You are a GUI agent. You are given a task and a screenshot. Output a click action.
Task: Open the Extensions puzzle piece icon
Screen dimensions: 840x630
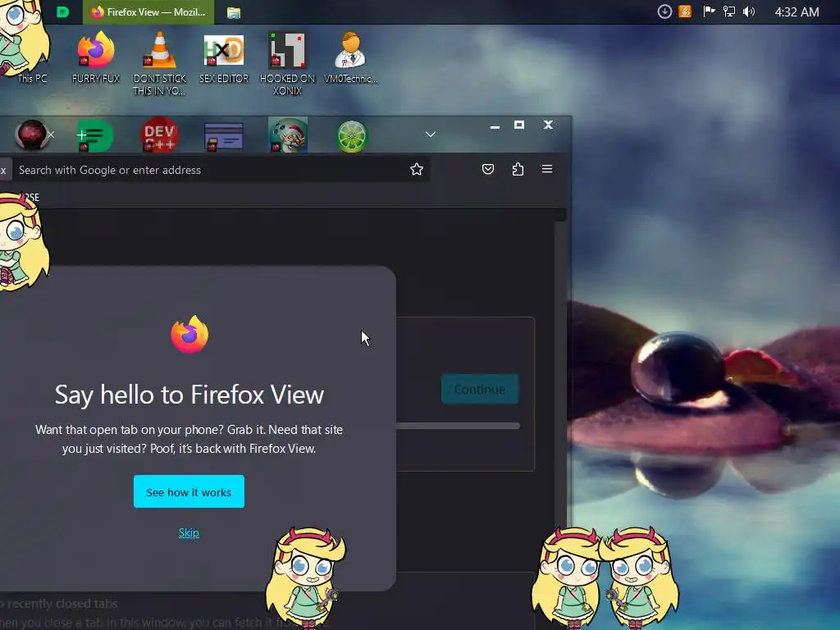click(x=518, y=169)
